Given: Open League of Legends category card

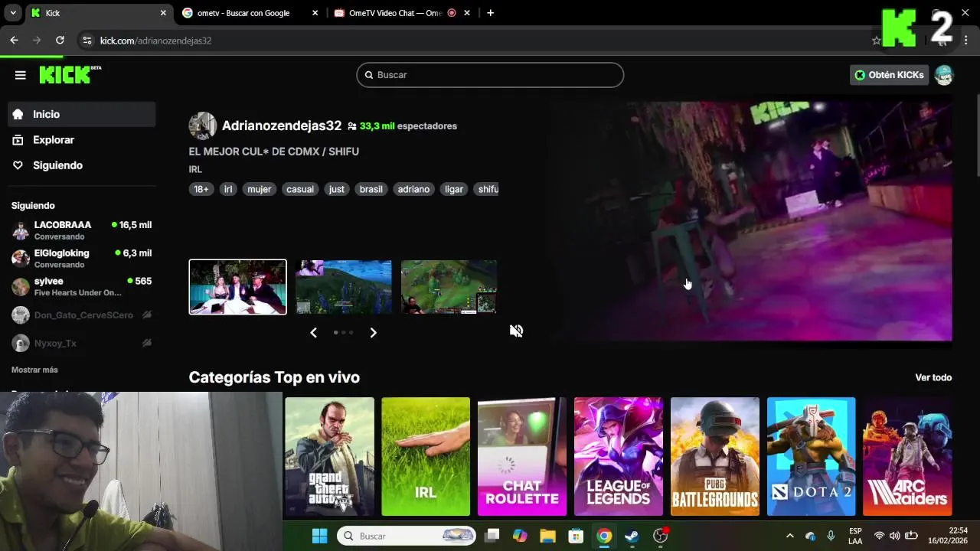Looking at the screenshot, I should (x=619, y=456).
